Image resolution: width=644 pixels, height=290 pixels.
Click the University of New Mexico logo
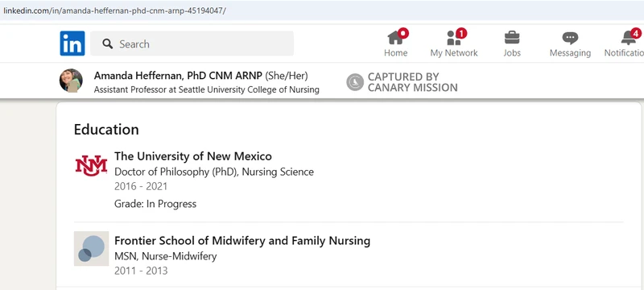91,165
